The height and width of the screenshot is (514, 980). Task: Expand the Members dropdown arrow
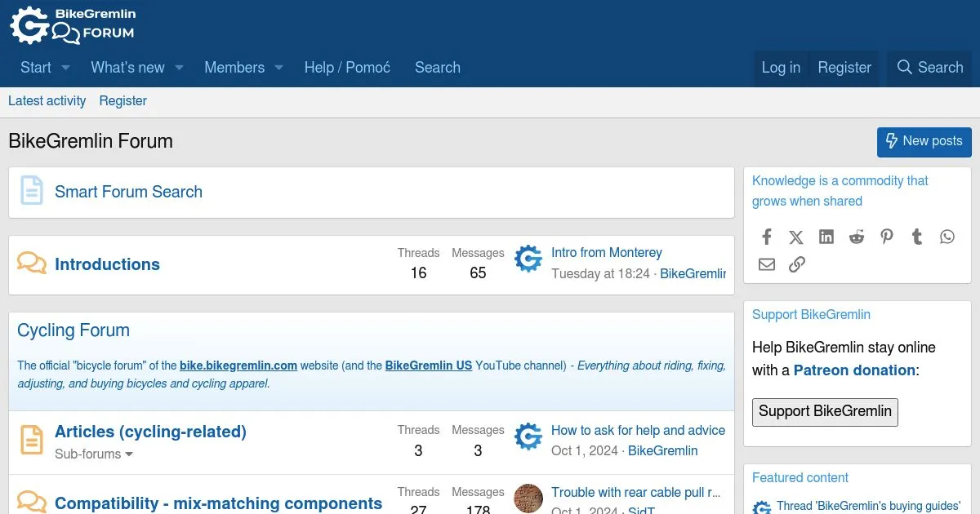[x=278, y=68]
